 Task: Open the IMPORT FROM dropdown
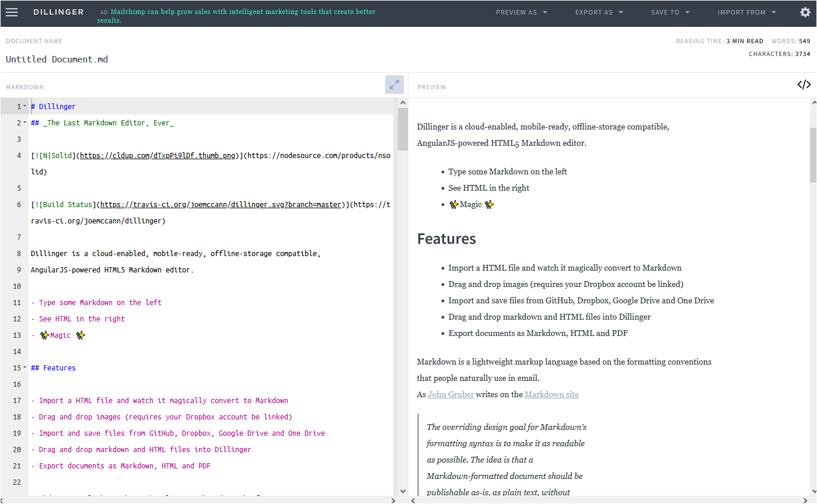pos(746,12)
